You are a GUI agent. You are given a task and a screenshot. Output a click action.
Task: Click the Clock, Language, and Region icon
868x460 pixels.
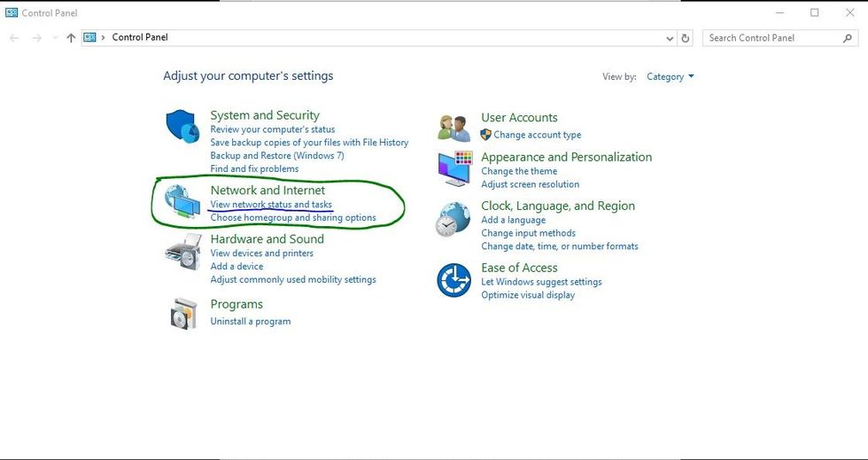click(453, 219)
